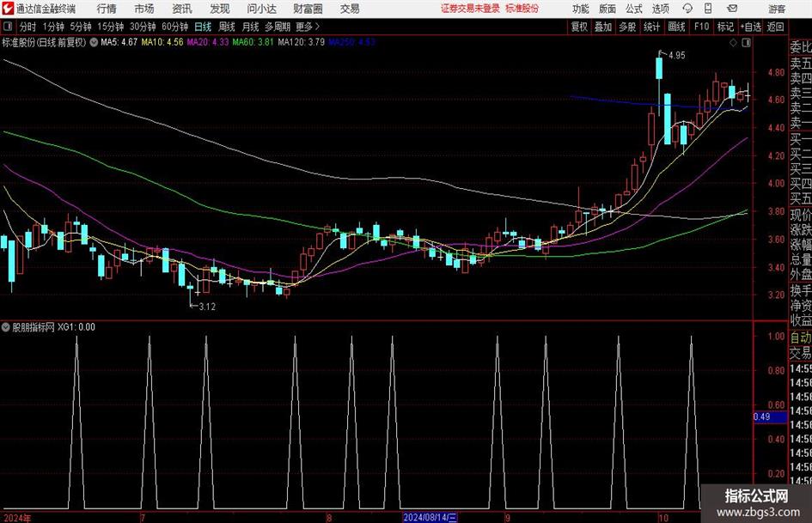Open the 市场 menu
Viewport: 812px width, 523px height.
pyautogui.click(x=144, y=9)
